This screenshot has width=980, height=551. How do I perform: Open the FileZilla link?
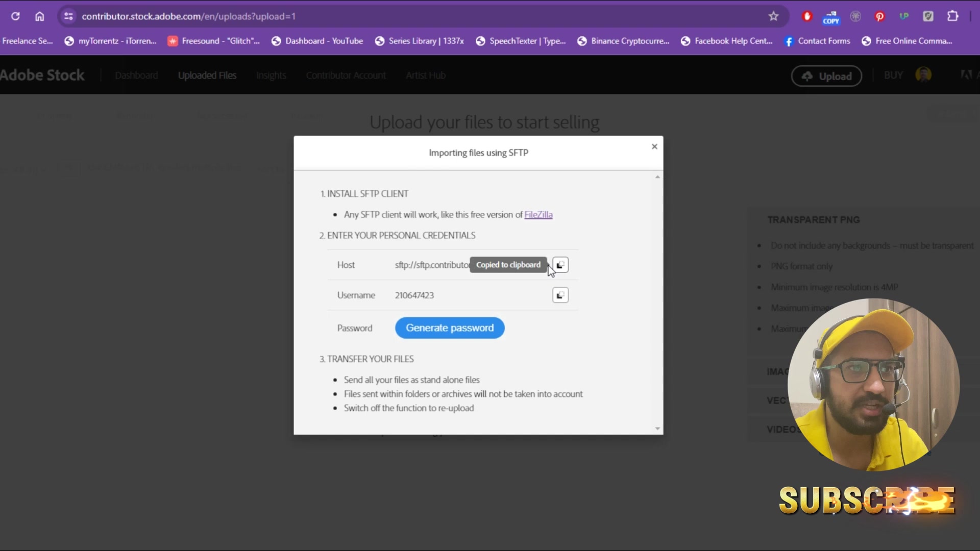point(538,215)
